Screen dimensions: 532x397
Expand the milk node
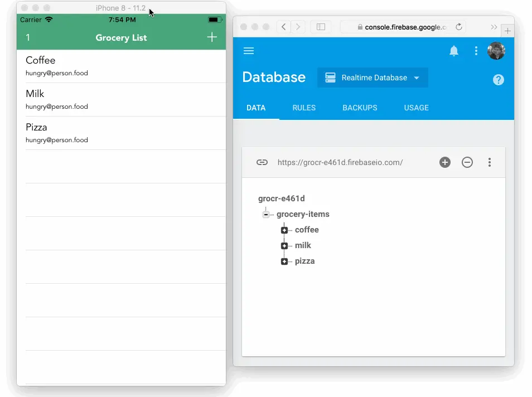pos(284,246)
